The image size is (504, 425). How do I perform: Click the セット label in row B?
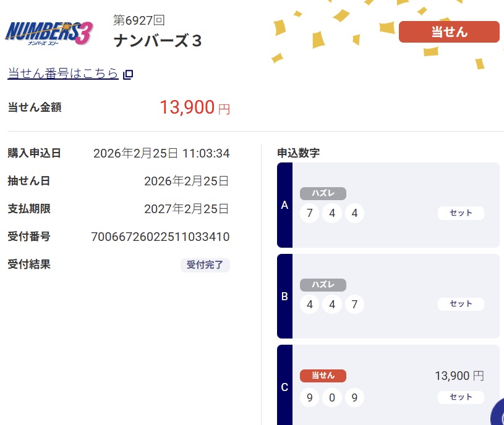[461, 304]
